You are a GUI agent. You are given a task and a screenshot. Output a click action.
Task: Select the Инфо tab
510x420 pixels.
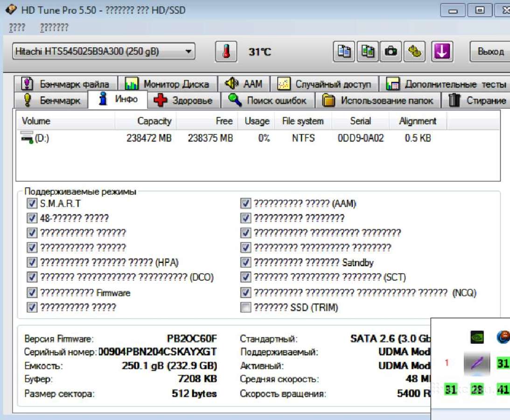pyautogui.click(x=118, y=99)
